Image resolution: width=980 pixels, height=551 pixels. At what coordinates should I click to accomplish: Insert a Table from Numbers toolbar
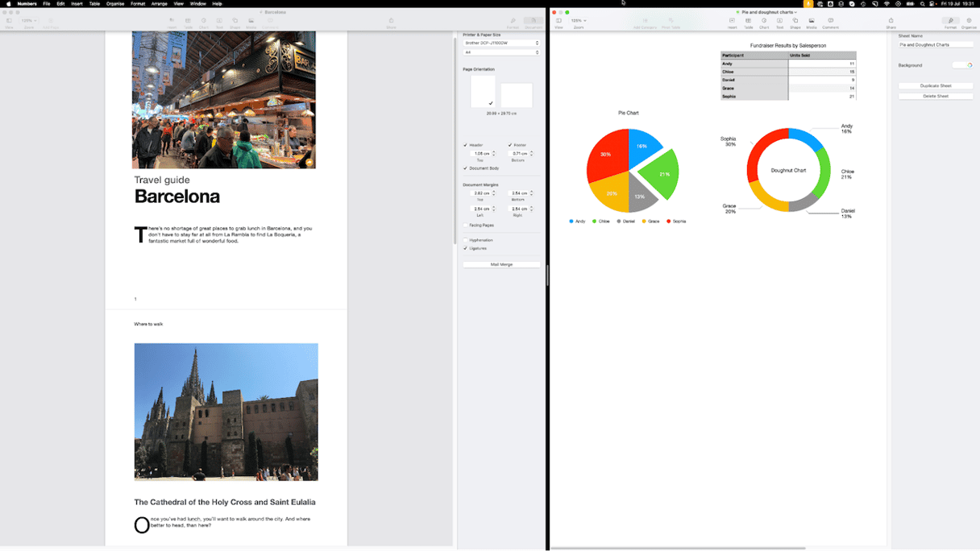pyautogui.click(x=748, y=22)
